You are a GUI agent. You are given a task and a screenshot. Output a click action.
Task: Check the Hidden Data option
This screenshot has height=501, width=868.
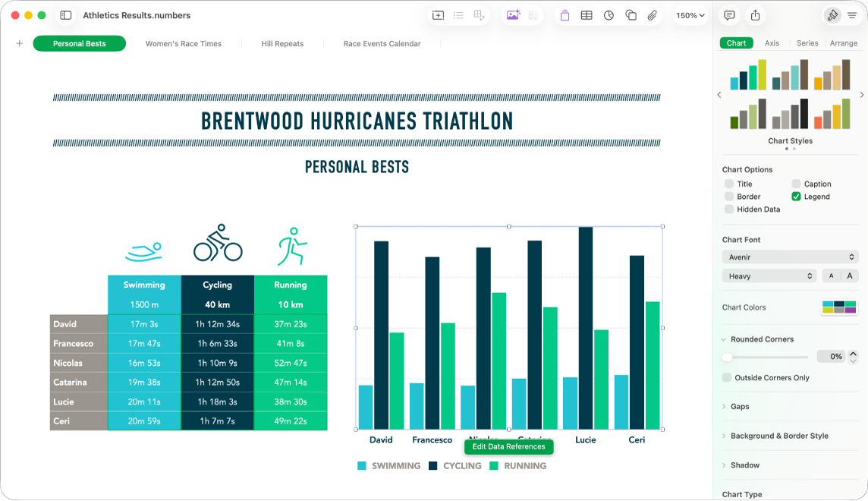[x=731, y=209]
